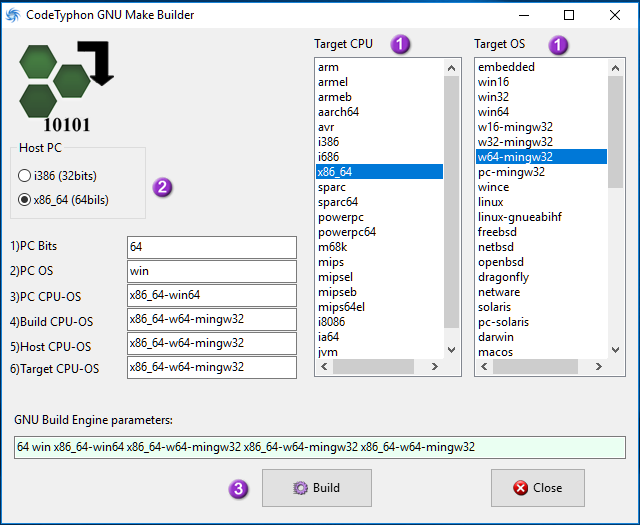640x525 pixels.
Task: Click the Target CPU vertical scrollbar thumb
Action: 451,202
